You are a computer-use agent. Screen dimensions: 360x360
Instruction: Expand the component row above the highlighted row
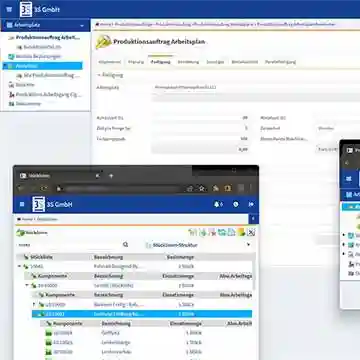(x=34, y=304)
